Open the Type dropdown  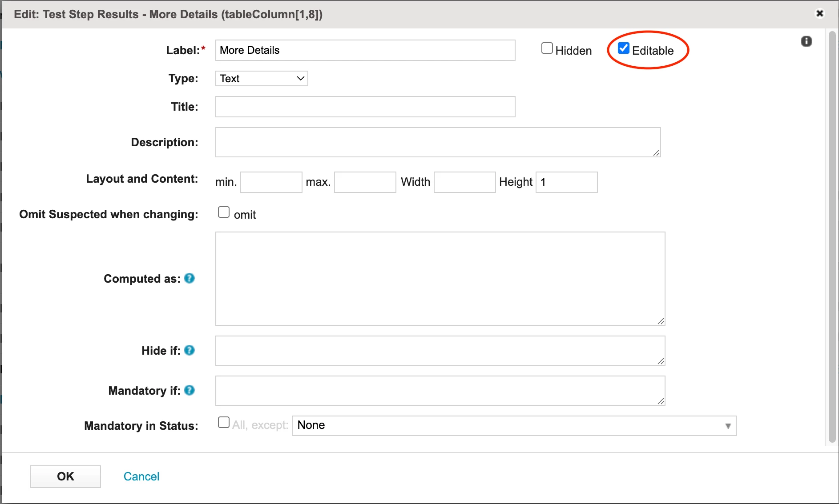262,79
